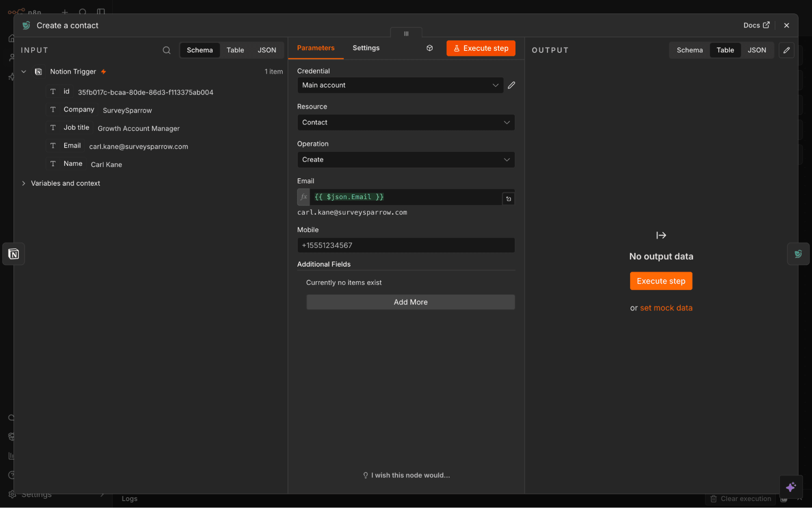812x508 pixels.
Task: Open the Parameters tab
Action: click(x=316, y=48)
